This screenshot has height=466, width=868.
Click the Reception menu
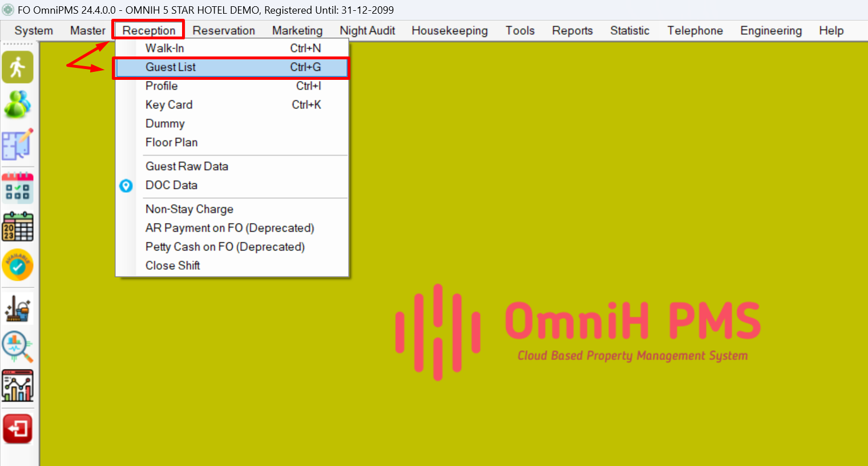click(x=149, y=31)
